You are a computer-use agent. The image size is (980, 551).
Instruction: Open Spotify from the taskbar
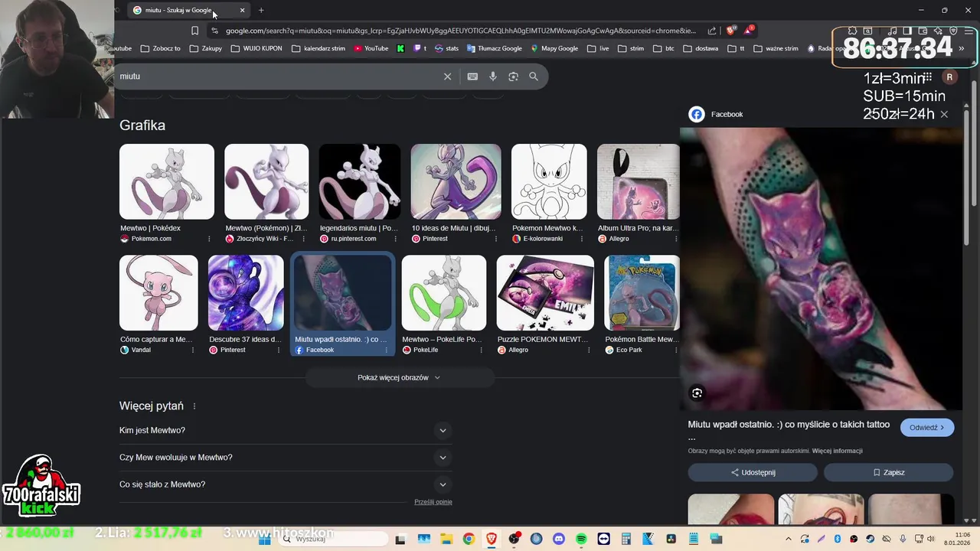581,539
